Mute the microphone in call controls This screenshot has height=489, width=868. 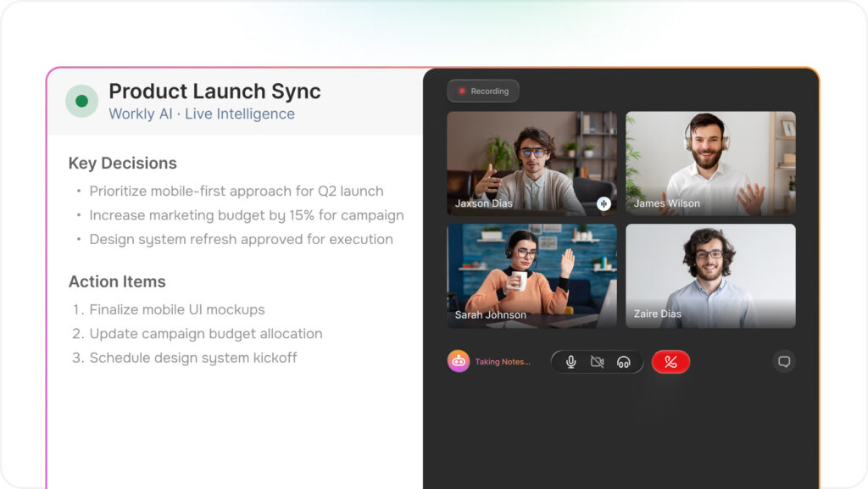coord(571,362)
